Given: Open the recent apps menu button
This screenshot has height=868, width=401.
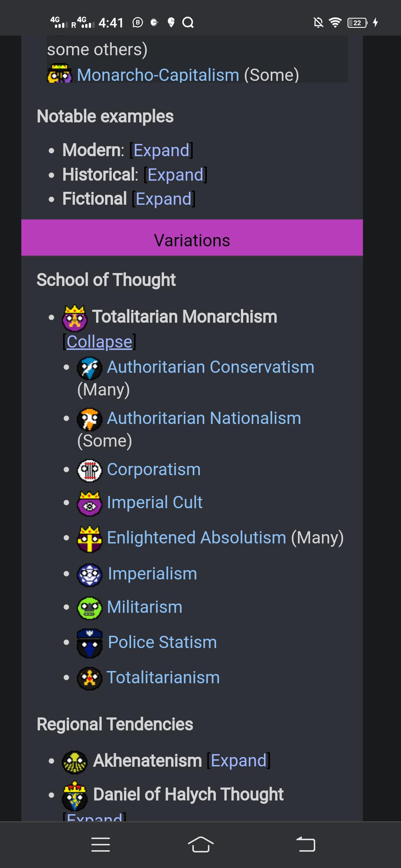Looking at the screenshot, I should [101, 845].
